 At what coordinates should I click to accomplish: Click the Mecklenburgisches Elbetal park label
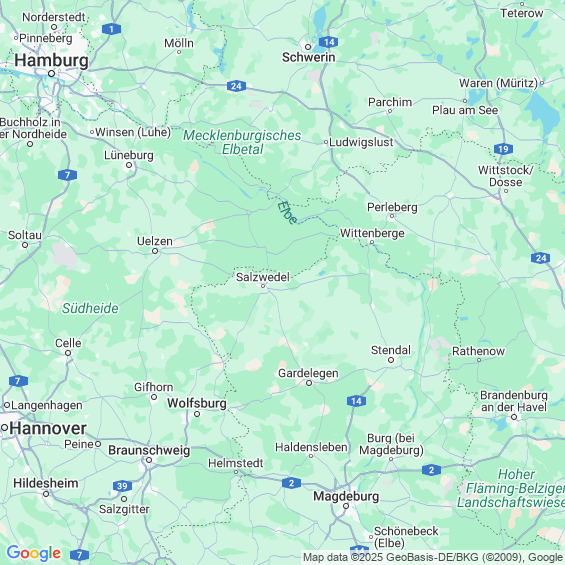click(x=242, y=142)
